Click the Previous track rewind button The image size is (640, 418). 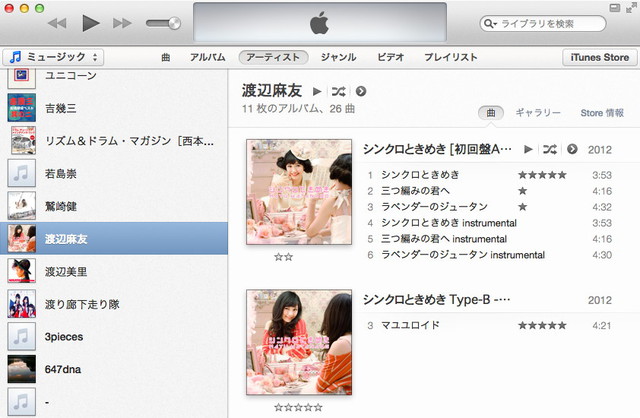[x=57, y=23]
